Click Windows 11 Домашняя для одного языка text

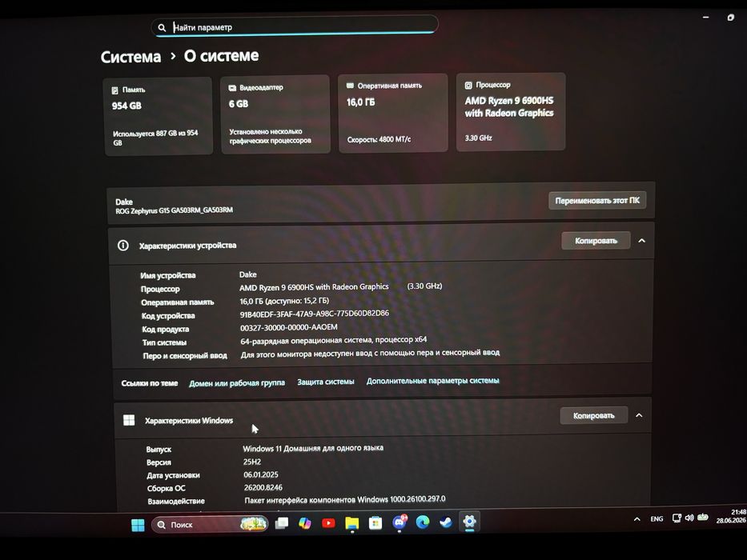(x=313, y=448)
